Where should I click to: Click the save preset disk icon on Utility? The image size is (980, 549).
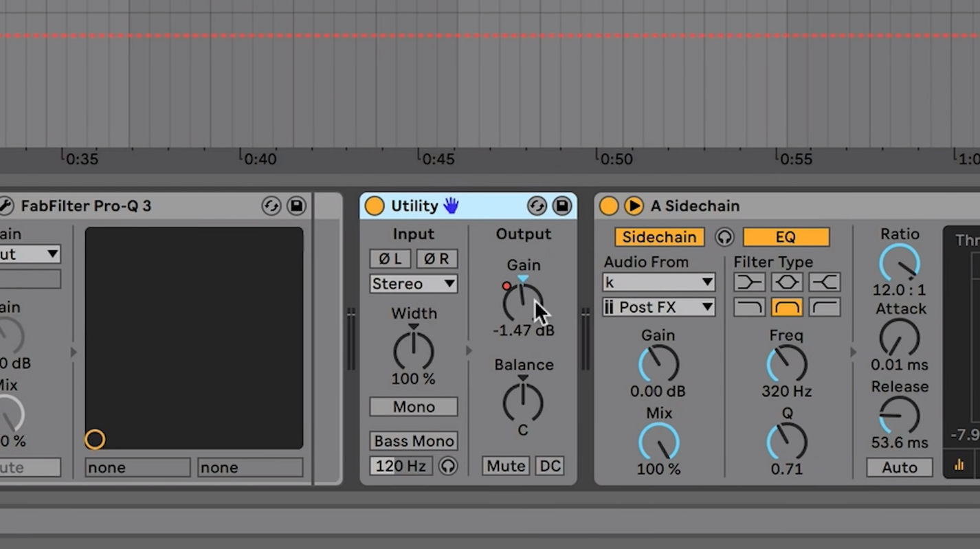pyautogui.click(x=561, y=205)
